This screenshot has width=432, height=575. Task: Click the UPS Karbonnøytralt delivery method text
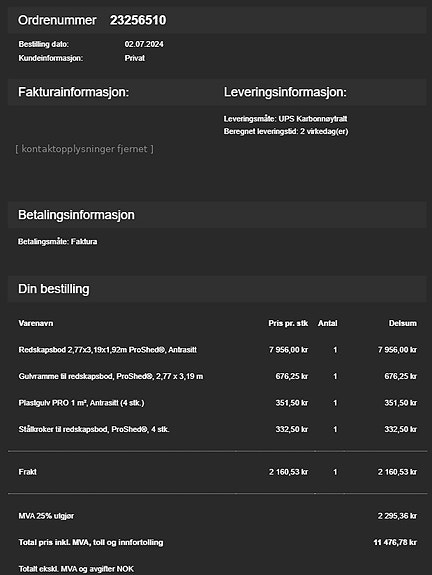[313, 119]
